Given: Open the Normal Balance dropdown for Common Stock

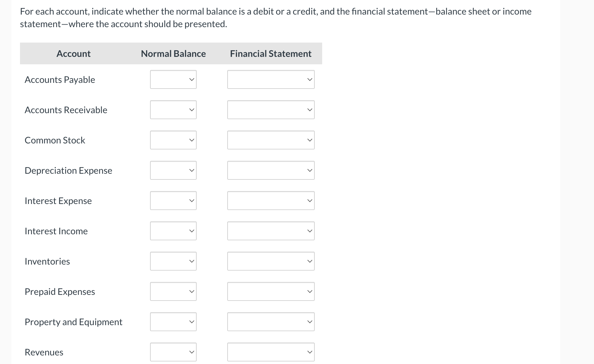Looking at the screenshot, I should pyautogui.click(x=173, y=140).
